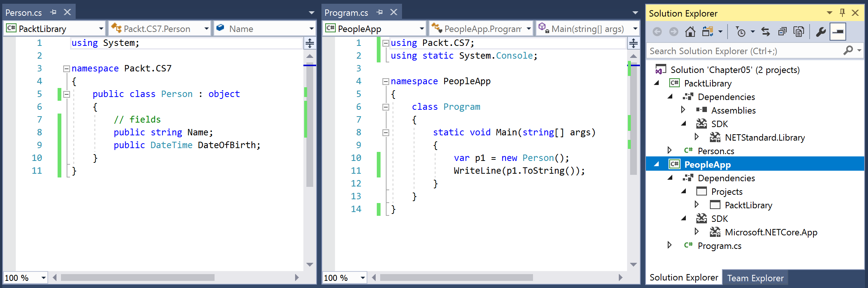Click the split editor icon in Person.cs
The width and height of the screenshot is (868, 288).
point(309,43)
